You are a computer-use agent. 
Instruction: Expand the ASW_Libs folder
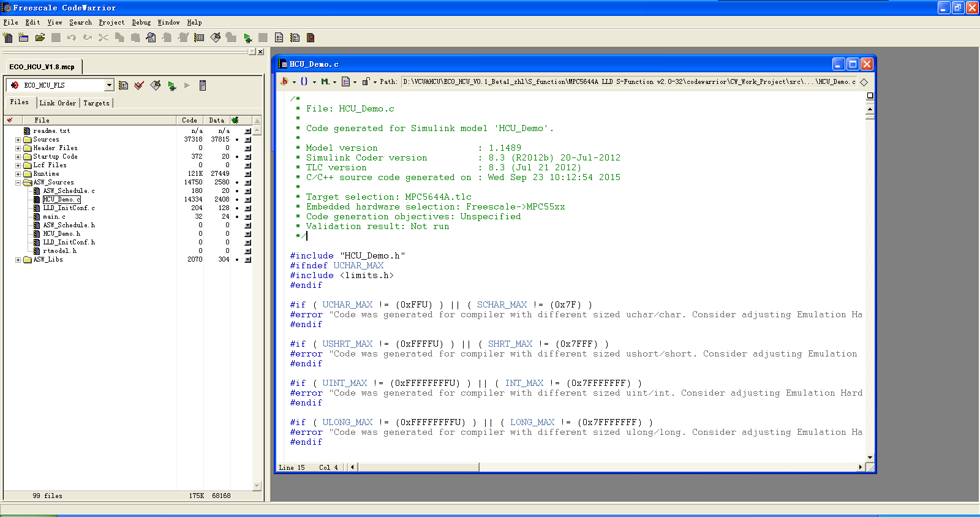click(x=18, y=260)
